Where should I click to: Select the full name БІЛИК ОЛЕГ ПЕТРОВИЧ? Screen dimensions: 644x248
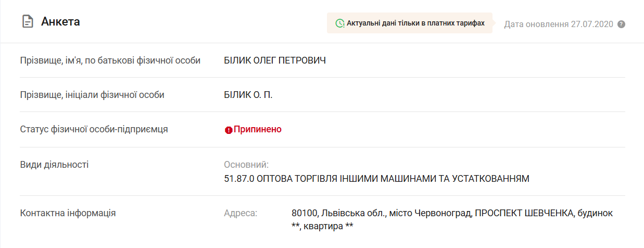pyautogui.click(x=275, y=60)
